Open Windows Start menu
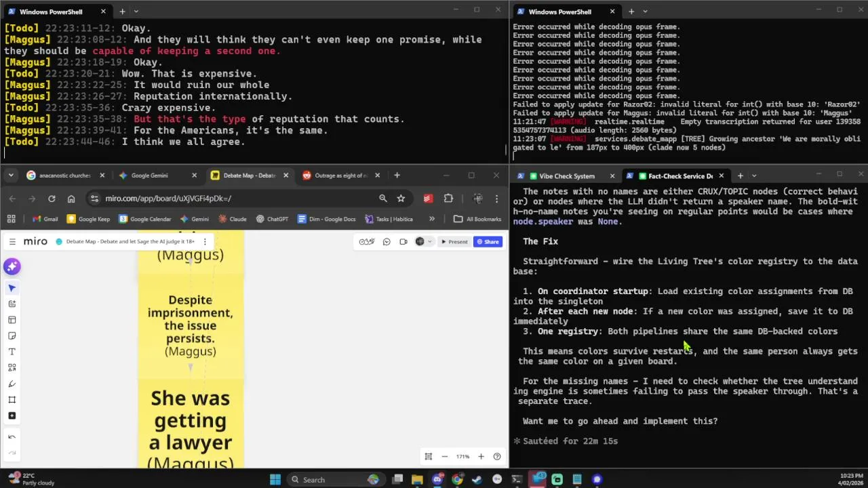 pos(275,479)
